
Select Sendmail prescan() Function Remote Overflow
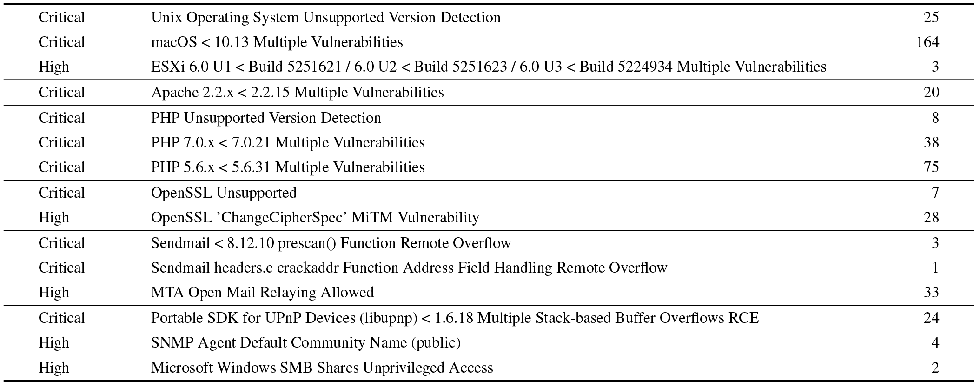click(331, 243)
